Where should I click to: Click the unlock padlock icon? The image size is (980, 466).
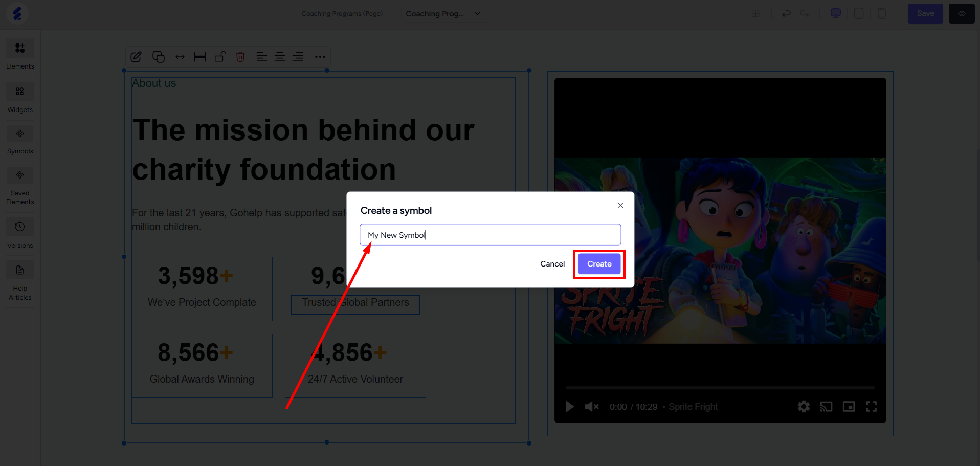click(220, 57)
